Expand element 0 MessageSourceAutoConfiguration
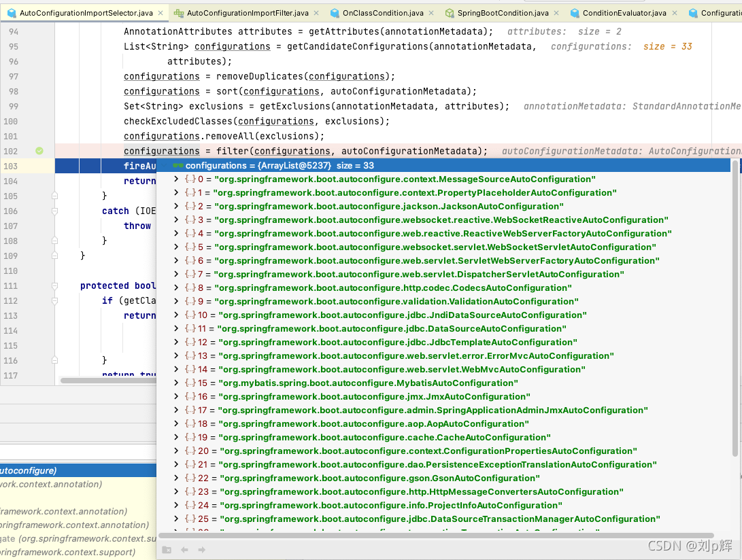742x560 pixels. coord(176,179)
